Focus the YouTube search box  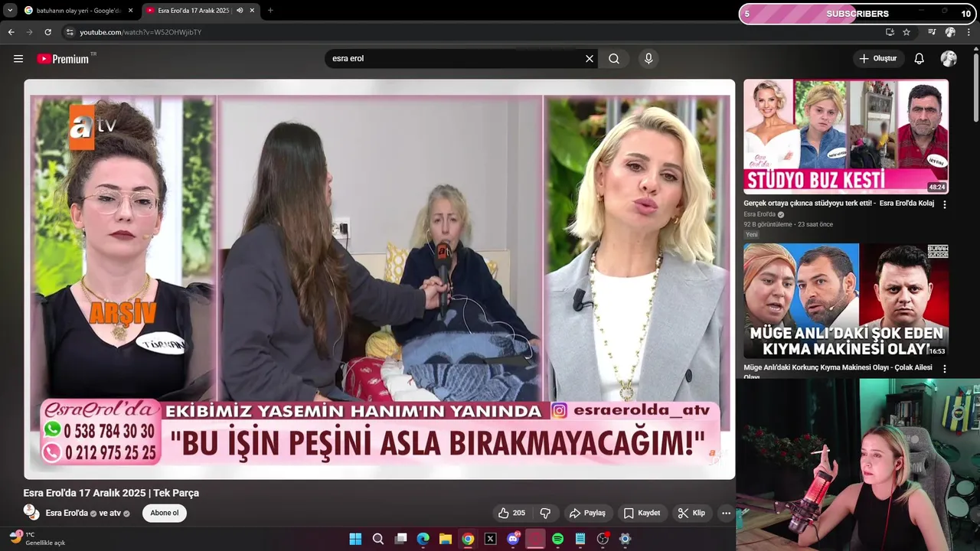456,59
